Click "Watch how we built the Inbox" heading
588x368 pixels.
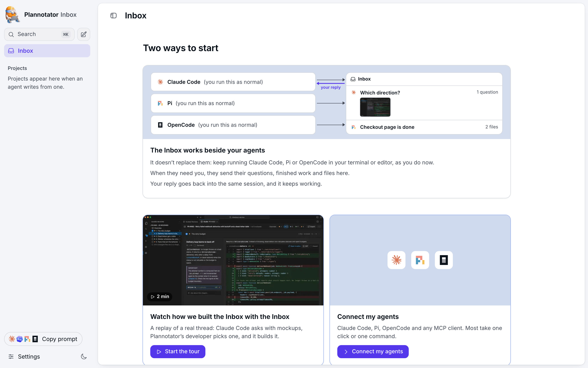[x=220, y=317]
